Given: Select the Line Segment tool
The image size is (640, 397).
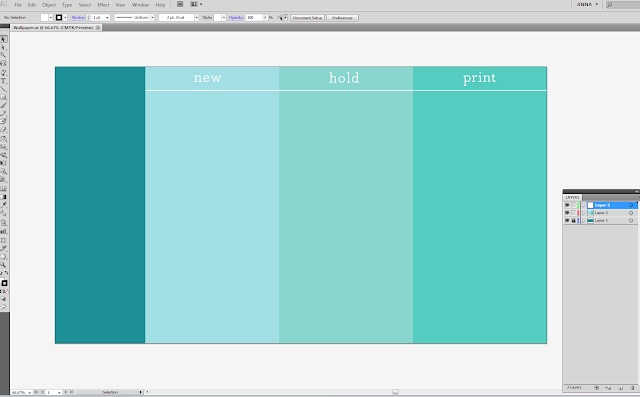Looking at the screenshot, I should [x=3, y=89].
